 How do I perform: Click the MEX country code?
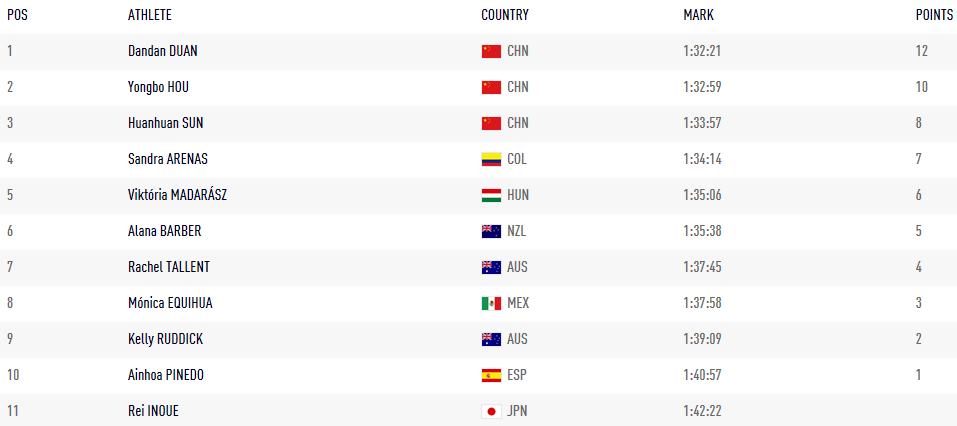pyautogui.click(x=518, y=303)
